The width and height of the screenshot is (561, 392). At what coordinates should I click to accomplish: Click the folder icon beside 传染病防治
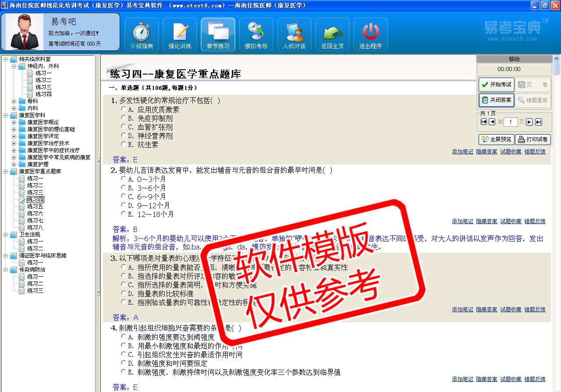pos(14,270)
